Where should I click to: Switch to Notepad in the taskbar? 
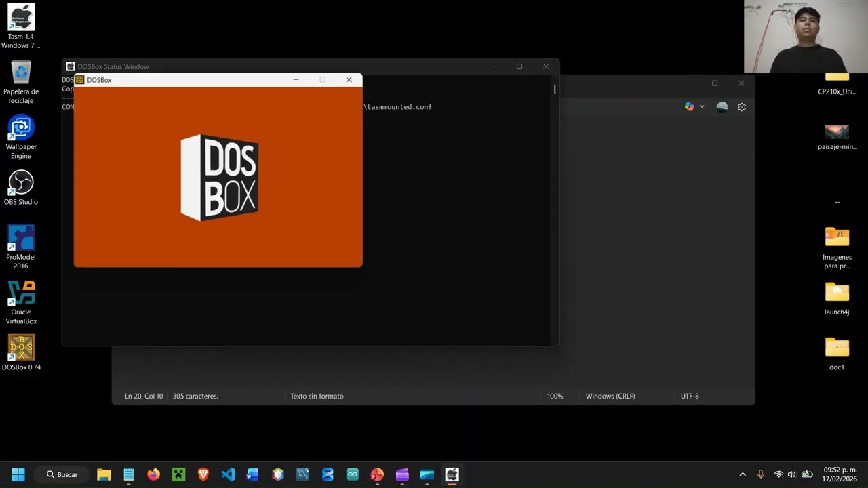point(129,474)
